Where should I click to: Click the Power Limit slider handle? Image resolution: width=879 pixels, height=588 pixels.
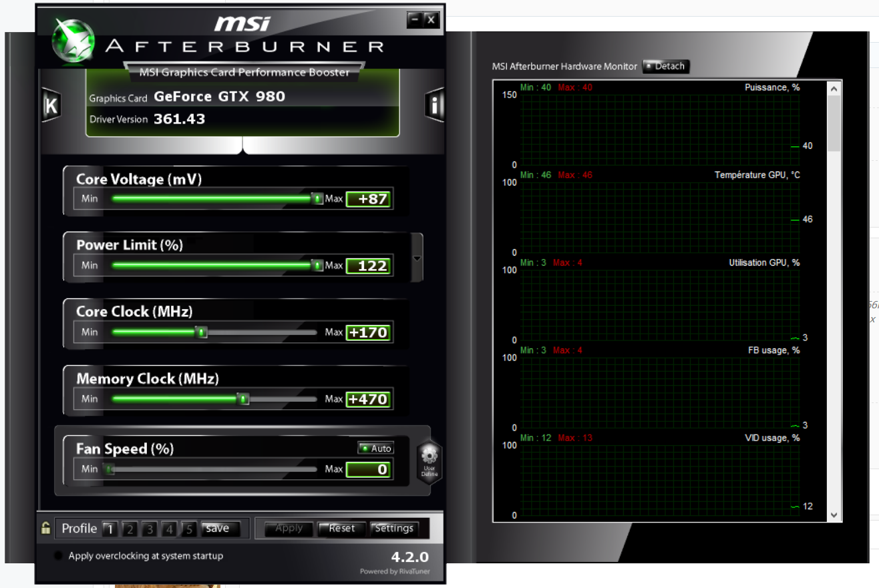click(318, 266)
